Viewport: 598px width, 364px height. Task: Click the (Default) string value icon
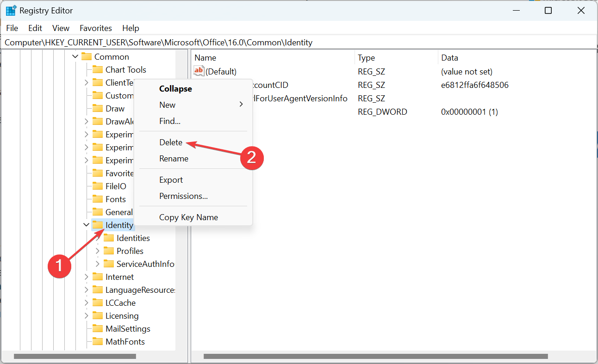coord(199,71)
